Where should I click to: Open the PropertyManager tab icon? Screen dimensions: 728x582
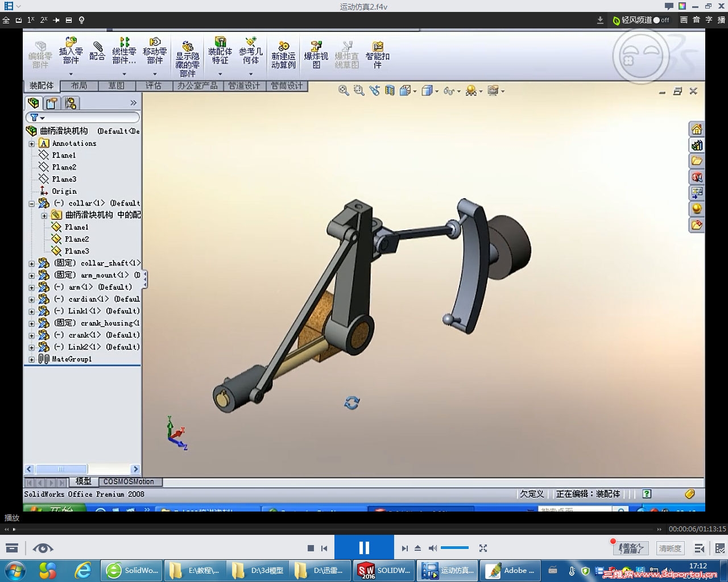tap(52, 103)
